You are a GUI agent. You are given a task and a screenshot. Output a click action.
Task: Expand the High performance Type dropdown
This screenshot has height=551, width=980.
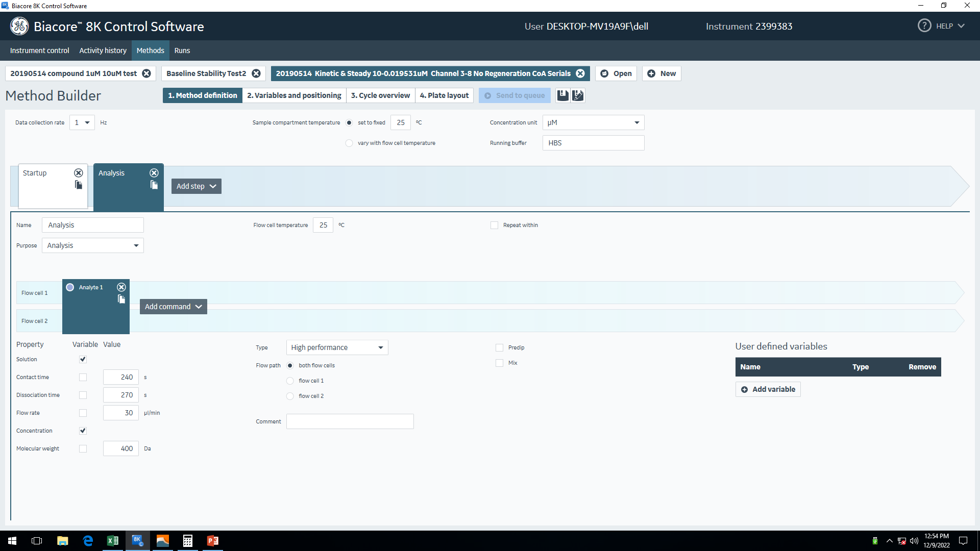pyautogui.click(x=337, y=347)
